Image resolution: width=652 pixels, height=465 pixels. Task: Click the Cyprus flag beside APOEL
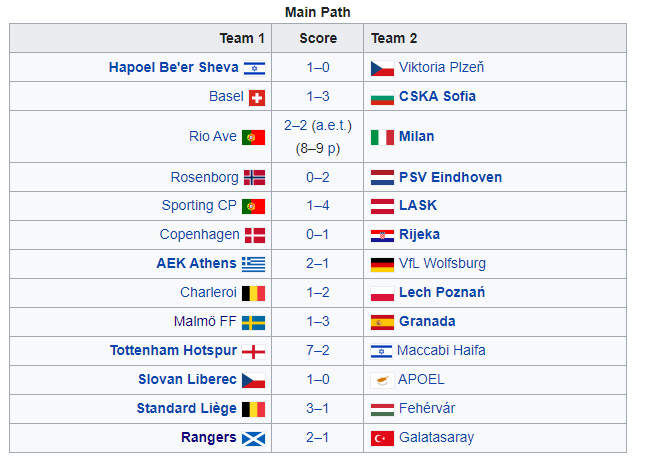pos(382,380)
